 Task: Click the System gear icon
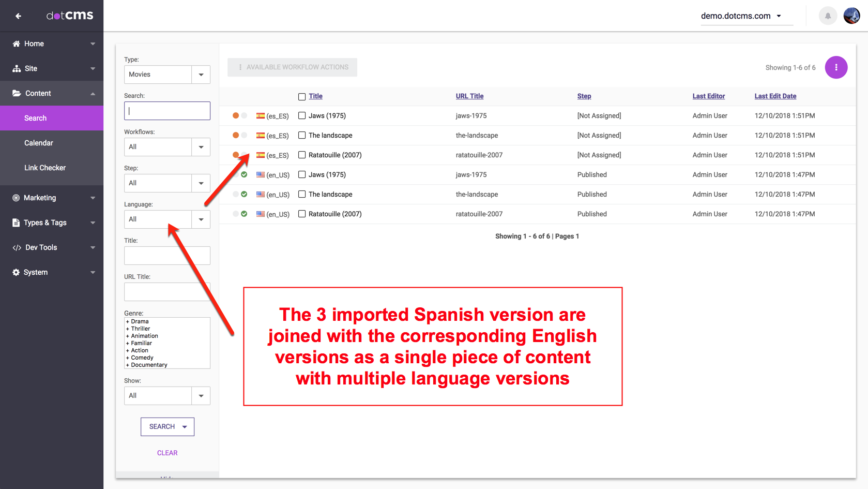tap(16, 272)
